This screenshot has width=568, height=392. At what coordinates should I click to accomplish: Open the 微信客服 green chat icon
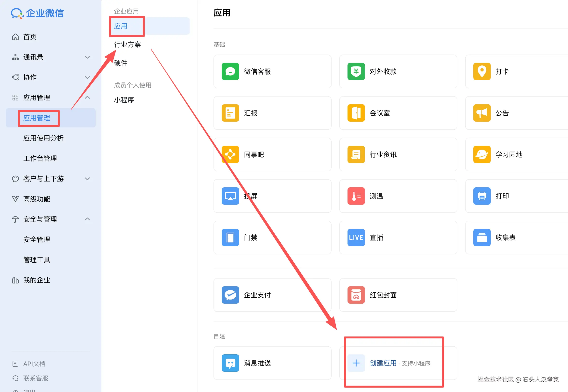coord(230,71)
